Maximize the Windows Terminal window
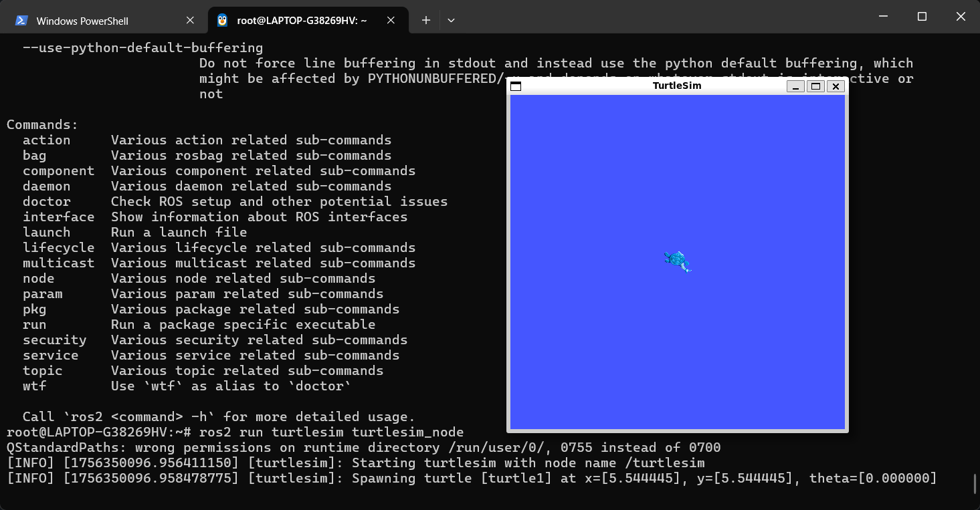 coord(922,17)
